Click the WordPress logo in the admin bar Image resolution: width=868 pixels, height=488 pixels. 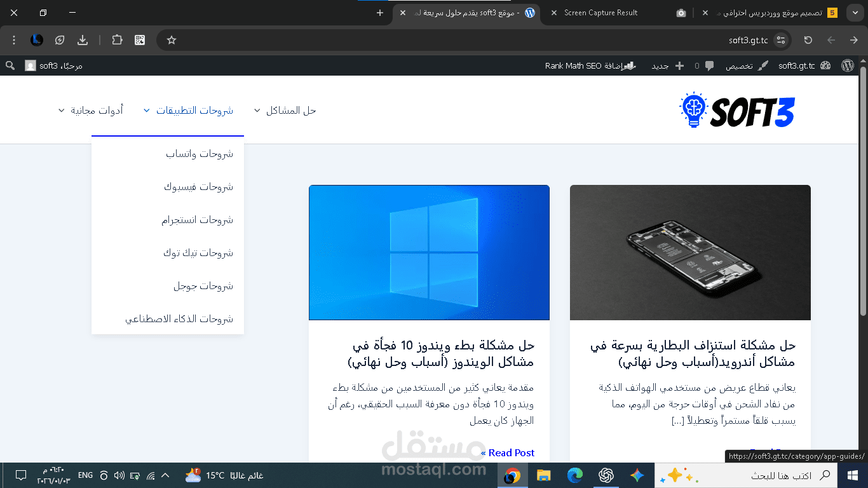(x=847, y=65)
